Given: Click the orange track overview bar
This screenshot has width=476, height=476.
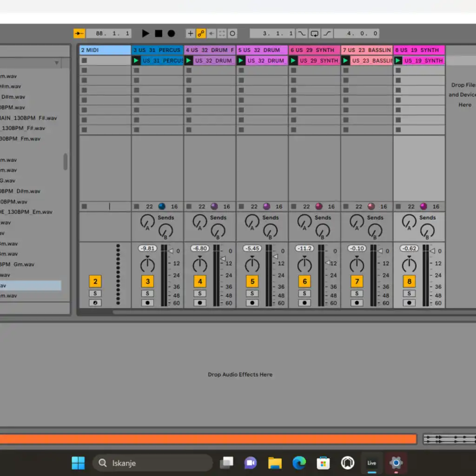Looking at the screenshot, I should (x=208, y=439).
